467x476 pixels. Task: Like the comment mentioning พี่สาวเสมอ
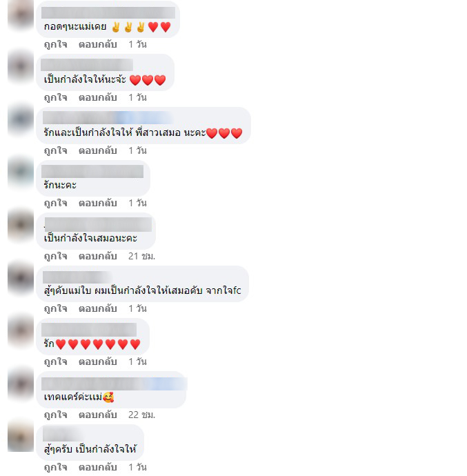point(56,150)
